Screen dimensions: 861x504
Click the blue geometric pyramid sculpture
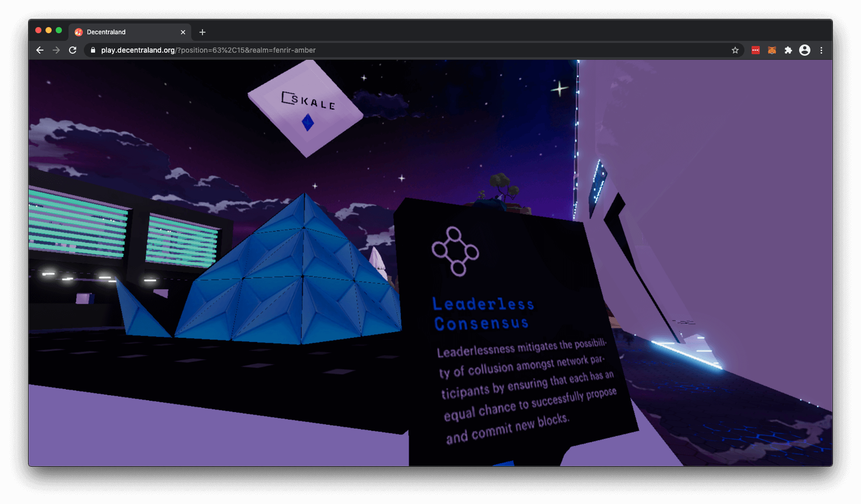coord(289,271)
